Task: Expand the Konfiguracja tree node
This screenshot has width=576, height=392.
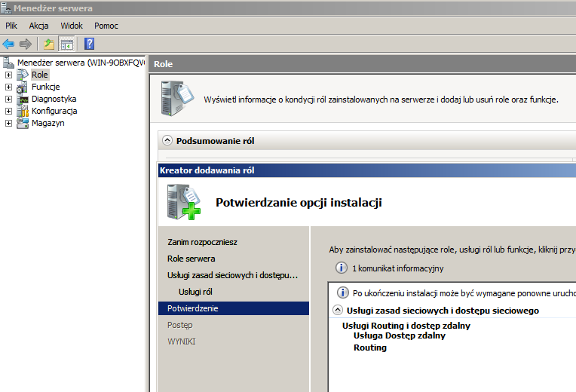Action: tap(8, 111)
